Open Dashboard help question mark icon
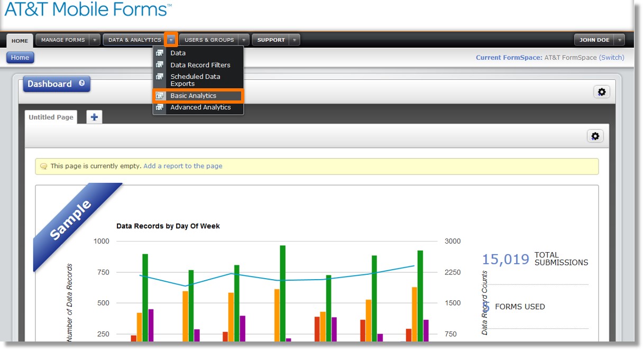The image size is (644, 351). pos(81,83)
